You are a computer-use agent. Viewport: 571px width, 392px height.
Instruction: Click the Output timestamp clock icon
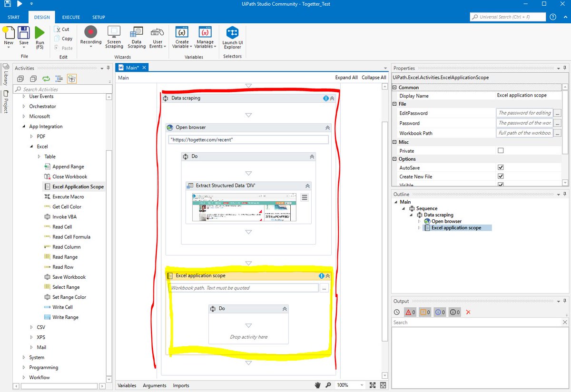pyautogui.click(x=397, y=312)
